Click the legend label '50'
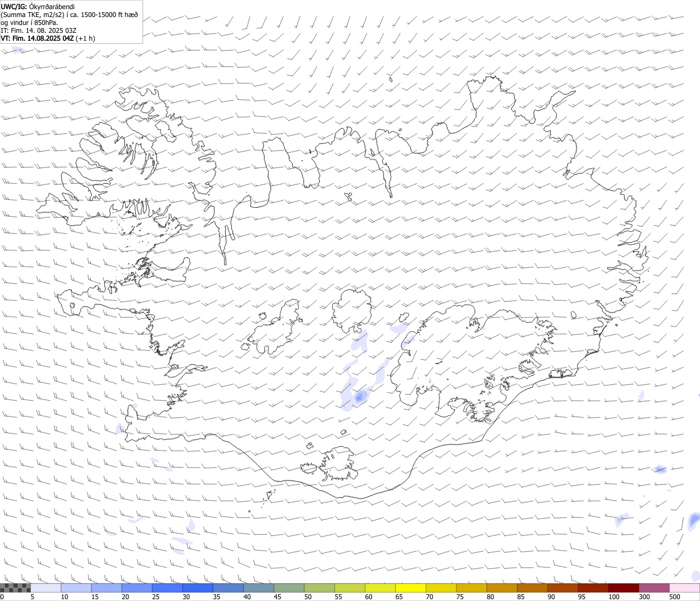 click(x=308, y=597)
